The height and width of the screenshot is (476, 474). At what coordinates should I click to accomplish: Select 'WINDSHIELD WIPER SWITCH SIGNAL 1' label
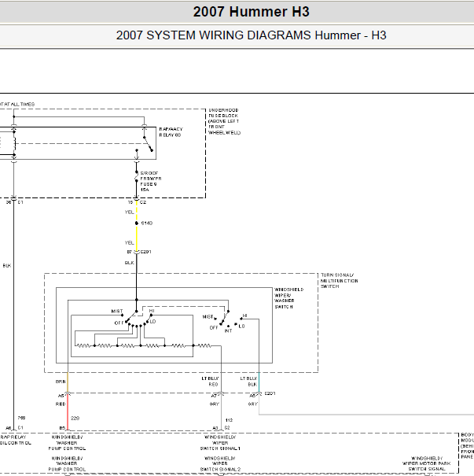click(x=220, y=443)
